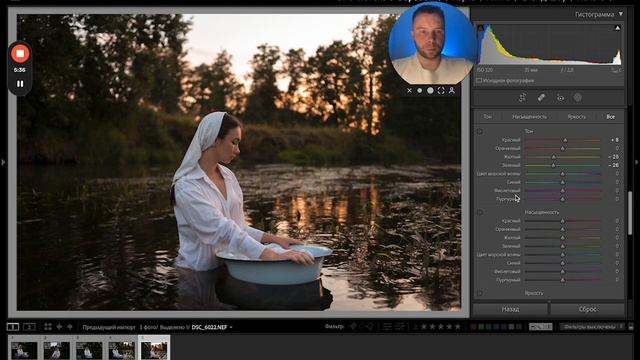Collapse the Гистограмма panel with its triangle
This screenshot has height=360, width=640.
(621, 14)
